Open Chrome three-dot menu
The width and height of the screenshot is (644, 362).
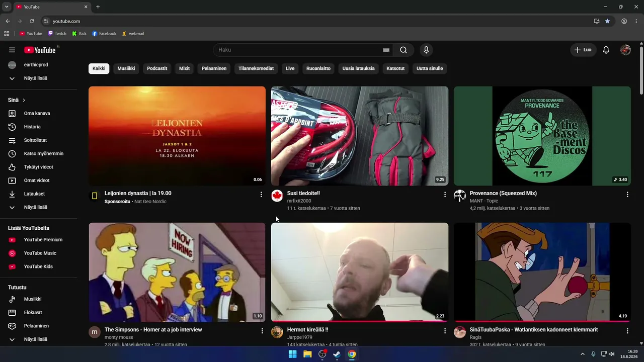click(x=637, y=21)
